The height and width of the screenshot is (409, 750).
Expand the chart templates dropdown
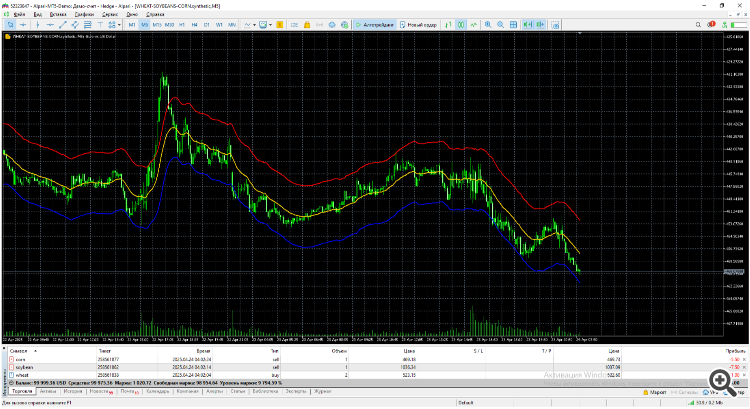point(271,25)
